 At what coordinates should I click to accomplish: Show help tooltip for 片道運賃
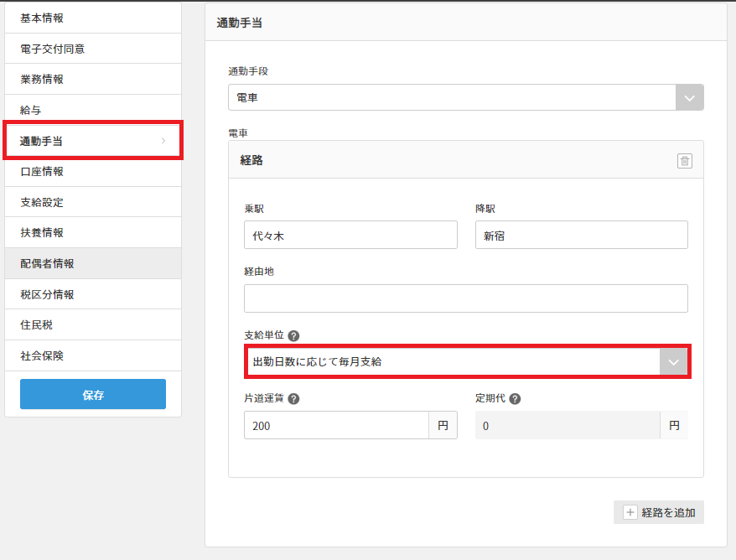click(x=293, y=398)
